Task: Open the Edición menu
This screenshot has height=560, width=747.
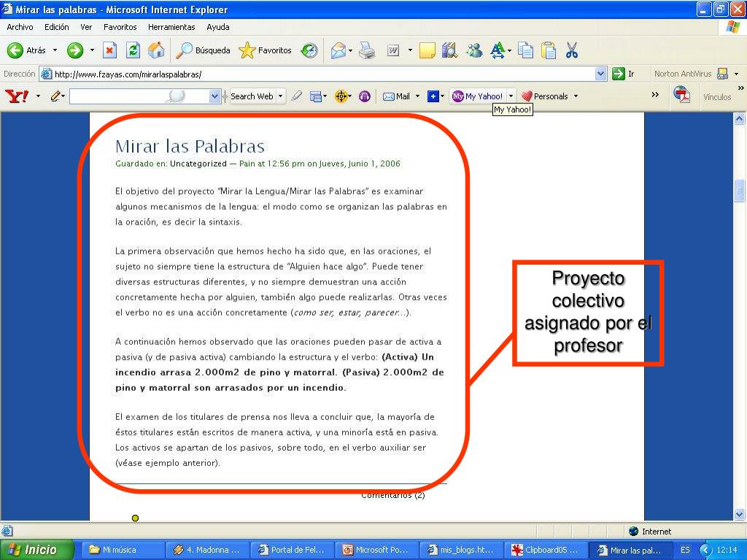Action: 57,27
